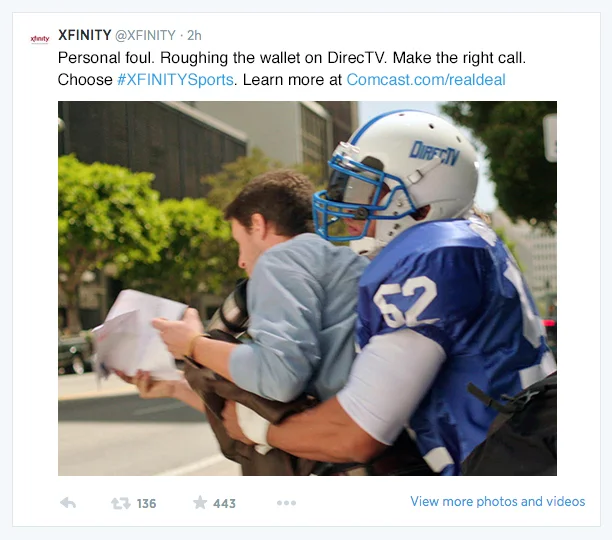Retweet using the retweet arrows icon
The height and width of the screenshot is (540, 612).
point(121,503)
